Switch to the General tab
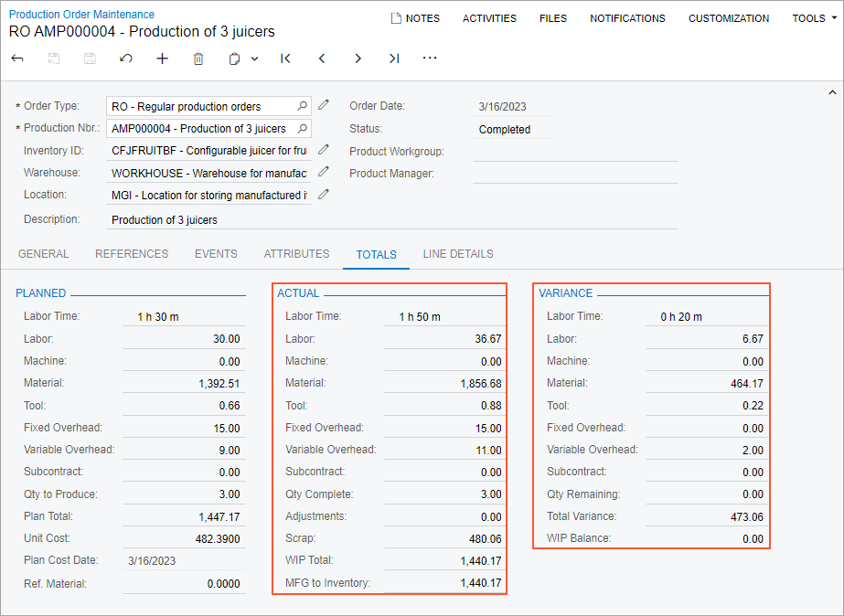The image size is (844, 616). (x=43, y=254)
